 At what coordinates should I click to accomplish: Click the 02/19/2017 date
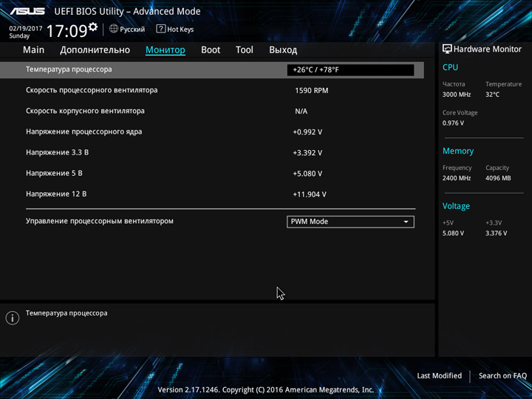pos(26,29)
